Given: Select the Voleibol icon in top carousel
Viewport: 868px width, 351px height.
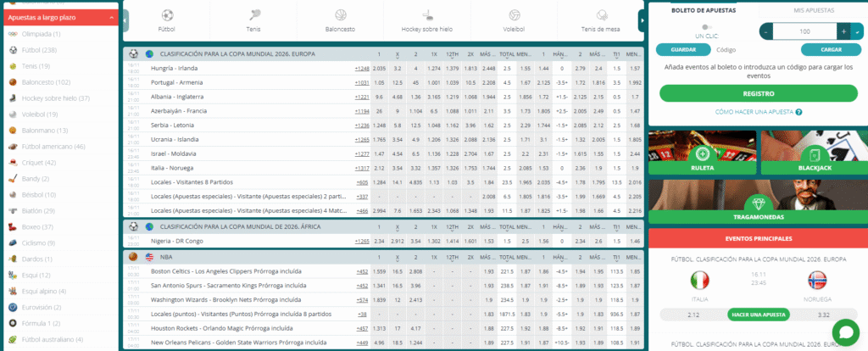Looking at the screenshot, I should coord(515,15).
